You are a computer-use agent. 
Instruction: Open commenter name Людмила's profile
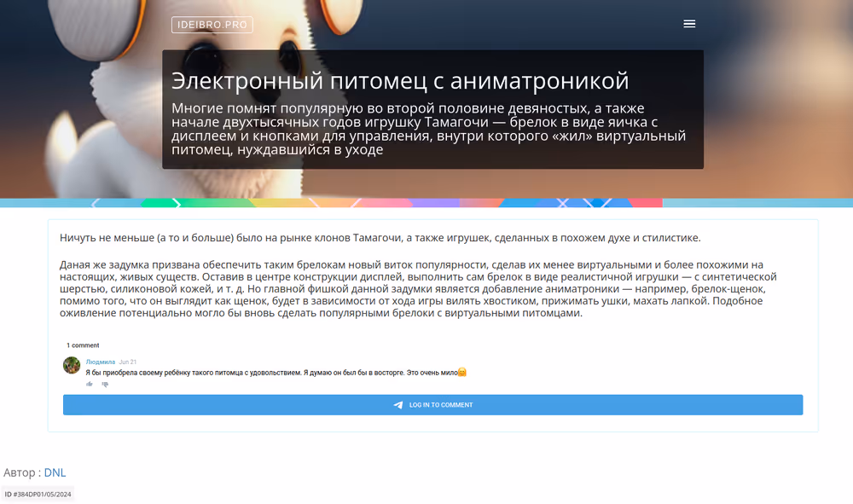point(100,362)
